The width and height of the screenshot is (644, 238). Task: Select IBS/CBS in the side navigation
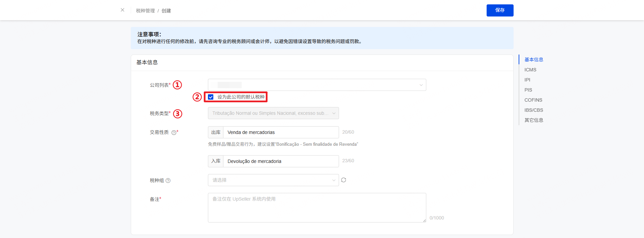click(x=533, y=110)
